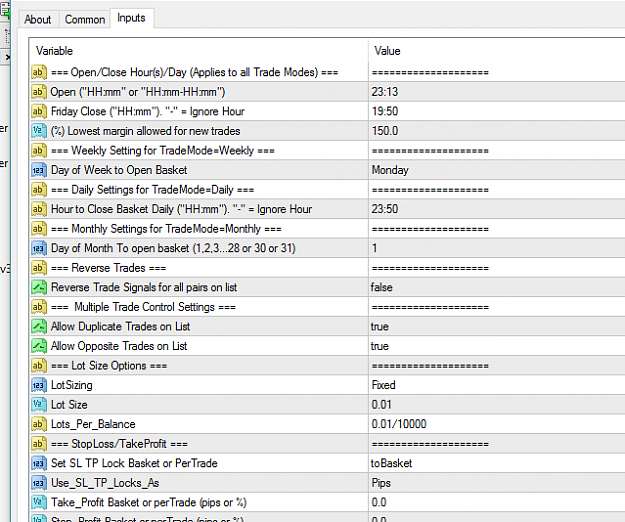Select the Day of Month To open basket label

(x=173, y=249)
